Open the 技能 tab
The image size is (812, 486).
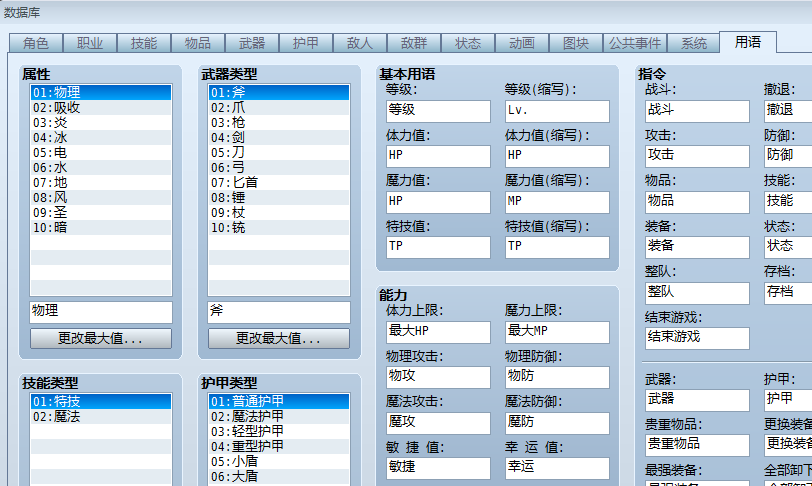(x=144, y=43)
